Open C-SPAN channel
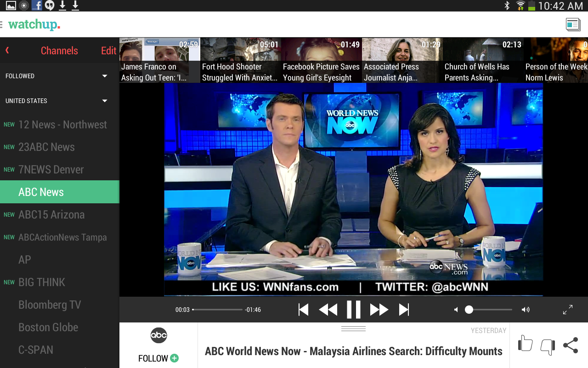 click(x=60, y=350)
